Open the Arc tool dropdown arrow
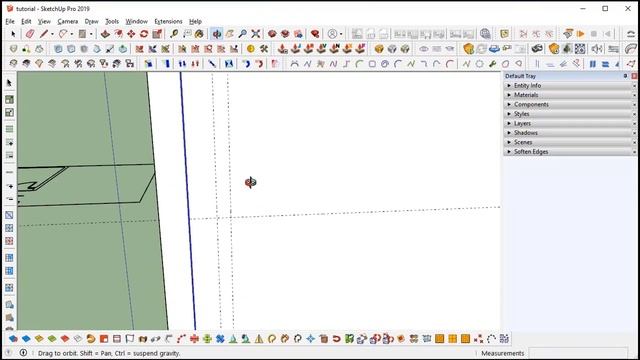 click(x=71, y=34)
